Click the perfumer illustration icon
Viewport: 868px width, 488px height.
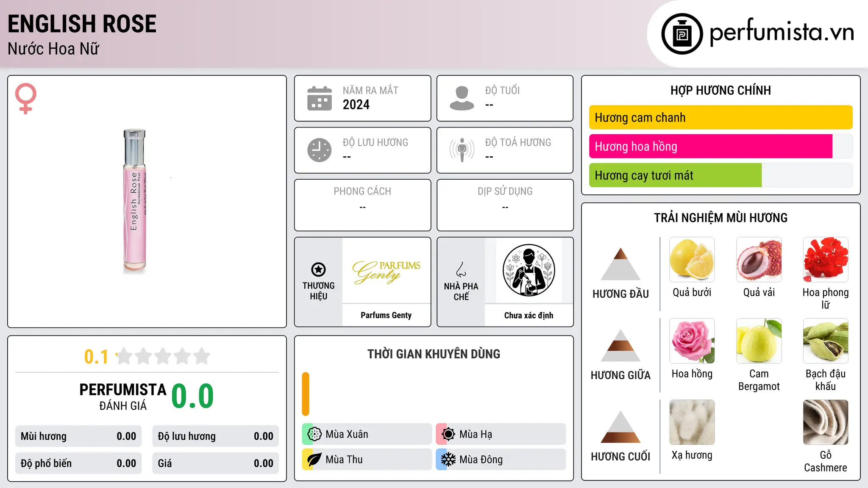(529, 270)
